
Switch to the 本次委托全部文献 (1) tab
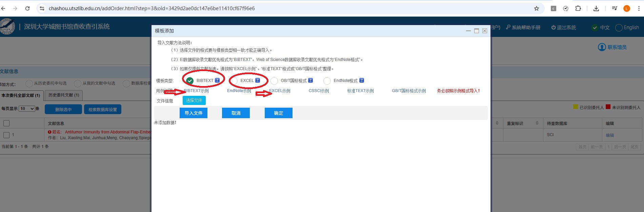click(21, 96)
